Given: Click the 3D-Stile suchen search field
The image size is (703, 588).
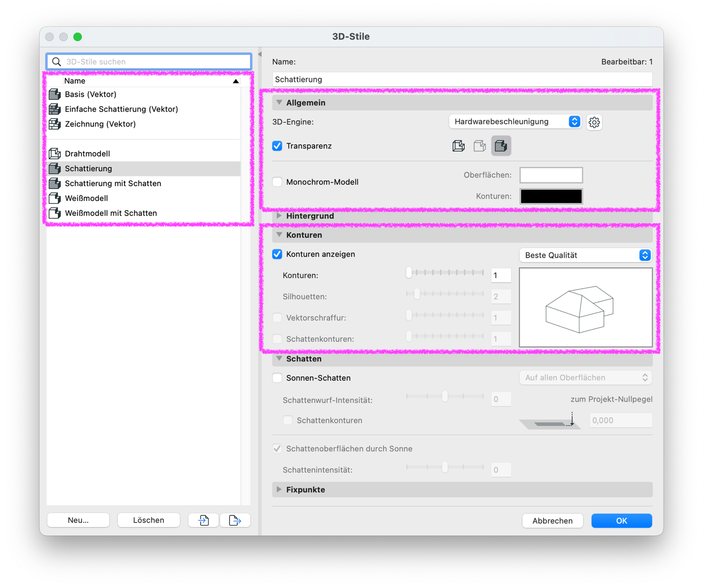Looking at the screenshot, I should coord(149,61).
